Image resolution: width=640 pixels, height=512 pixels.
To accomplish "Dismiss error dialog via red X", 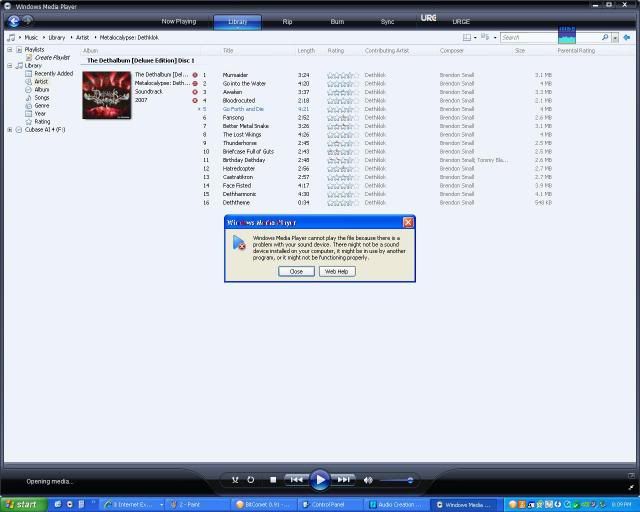I will coord(408,222).
